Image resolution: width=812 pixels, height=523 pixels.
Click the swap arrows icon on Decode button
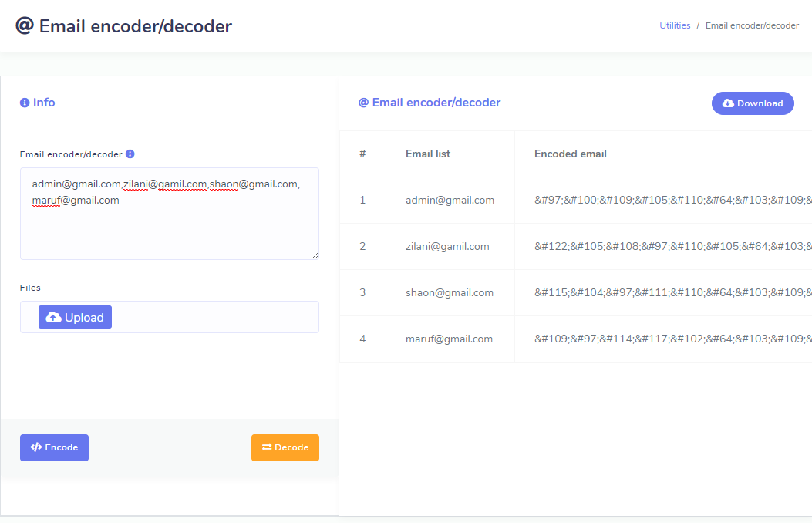tap(267, 447)
